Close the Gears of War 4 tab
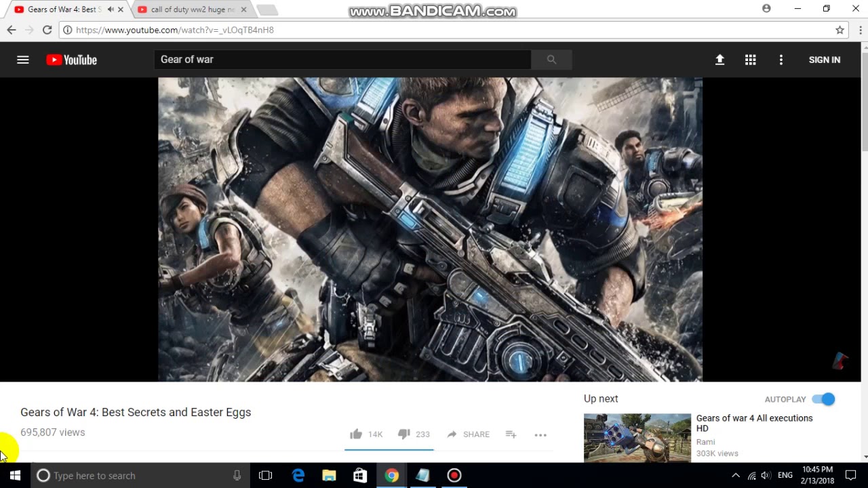868x488 pixels. point(121,9)
